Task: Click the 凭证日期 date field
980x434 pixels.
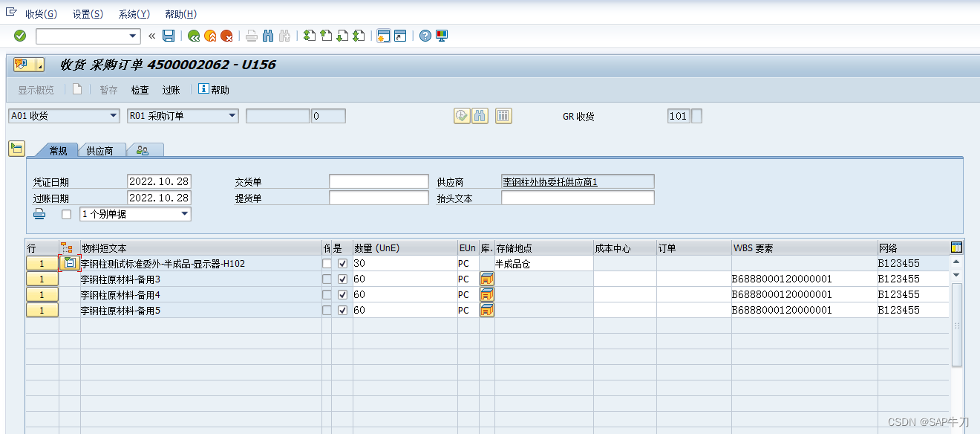Action: click(x=159, y=181)
